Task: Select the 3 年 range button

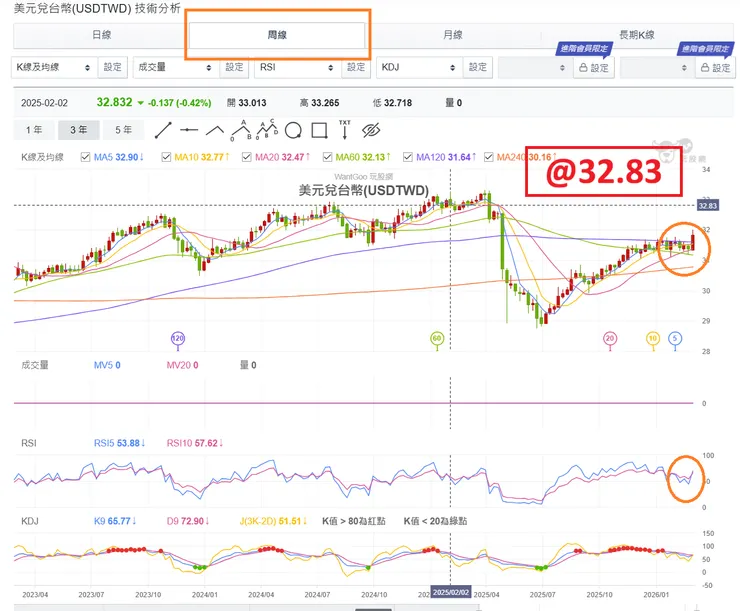Action: coord(79,130)
